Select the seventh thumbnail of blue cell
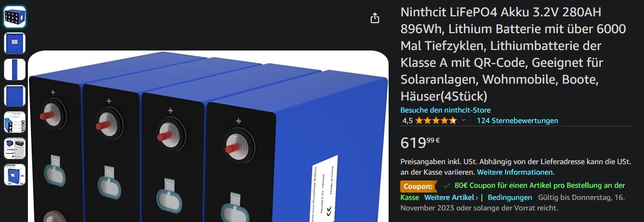The image size is (644, 222). point(15,175)
